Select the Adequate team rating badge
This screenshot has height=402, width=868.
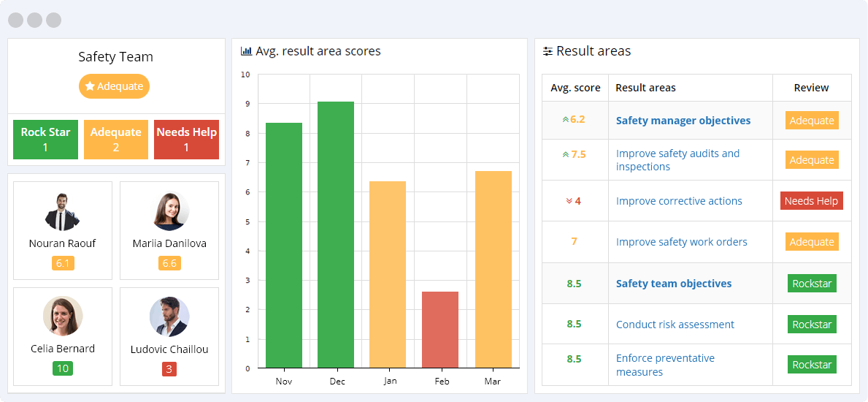pyautogui.click(x=114, y=86)
